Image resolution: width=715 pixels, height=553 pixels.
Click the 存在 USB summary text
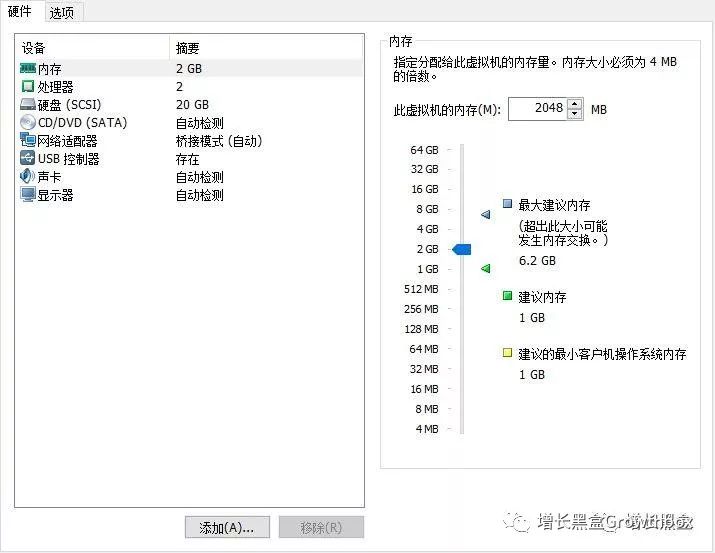[x=187, y=159]
